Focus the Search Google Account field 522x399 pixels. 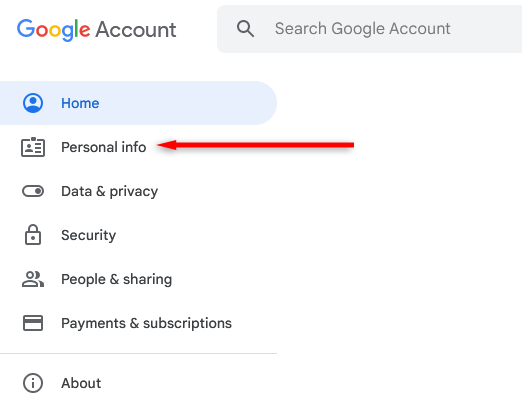pos(369,29)
